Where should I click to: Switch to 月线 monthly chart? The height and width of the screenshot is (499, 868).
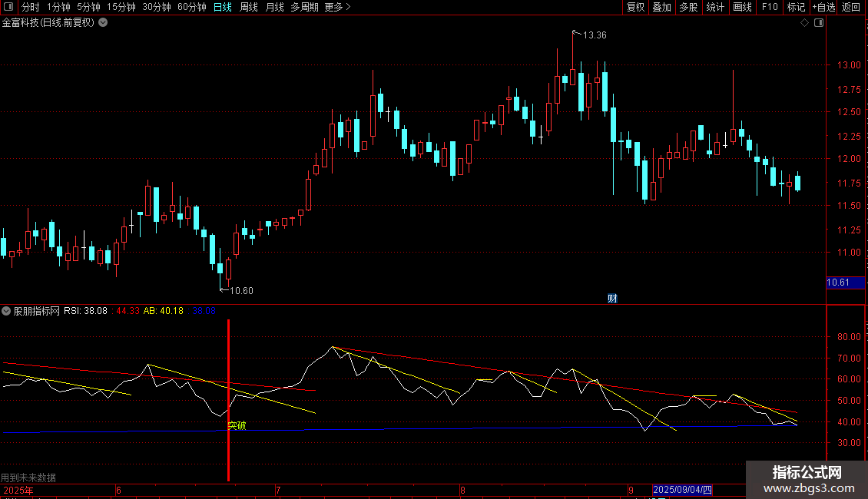pyautogui.click(x=274, y=7)
